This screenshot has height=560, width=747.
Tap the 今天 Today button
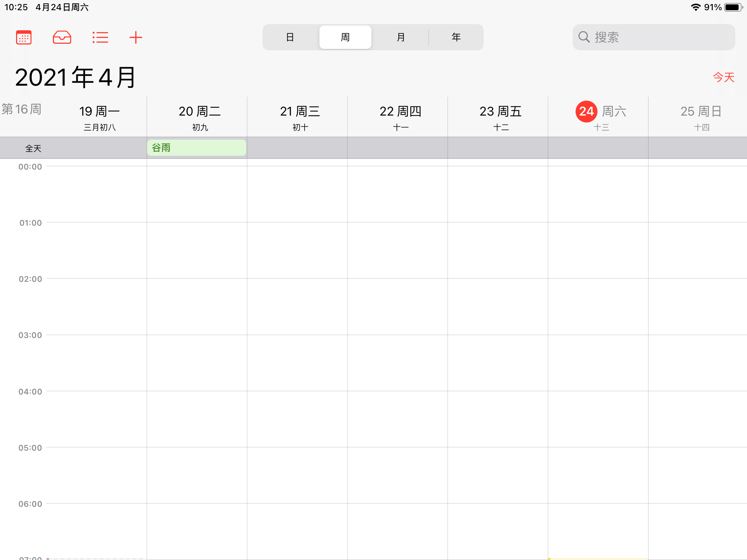pyautogui.click(x=723, y=77)
